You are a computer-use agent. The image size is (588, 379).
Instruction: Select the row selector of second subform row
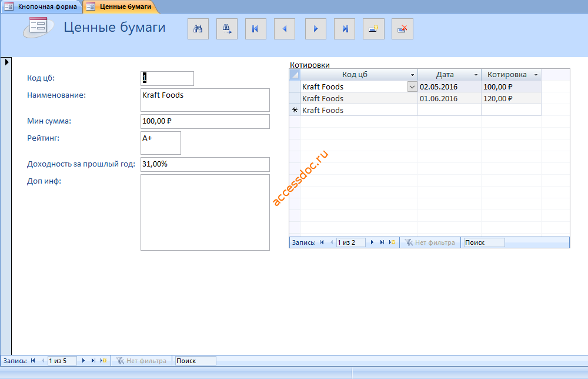(295, 99)
